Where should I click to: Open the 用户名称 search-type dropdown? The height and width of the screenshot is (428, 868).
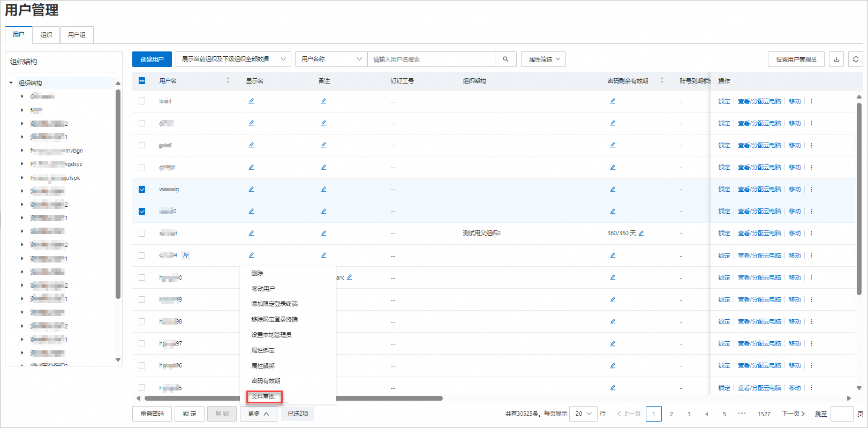pos(331,59)
